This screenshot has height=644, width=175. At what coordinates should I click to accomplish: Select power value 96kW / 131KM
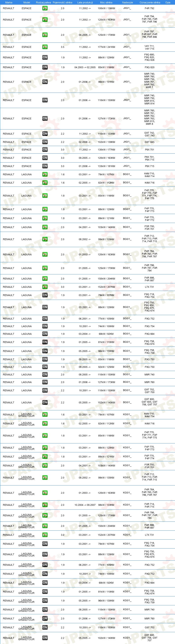pyautogui.click(x=106, y=82)
